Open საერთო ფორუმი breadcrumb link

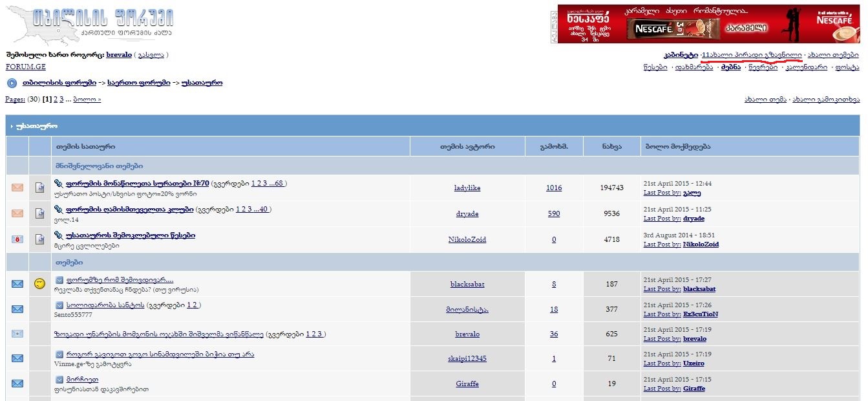pyautogui.click(x=139, y=83)
